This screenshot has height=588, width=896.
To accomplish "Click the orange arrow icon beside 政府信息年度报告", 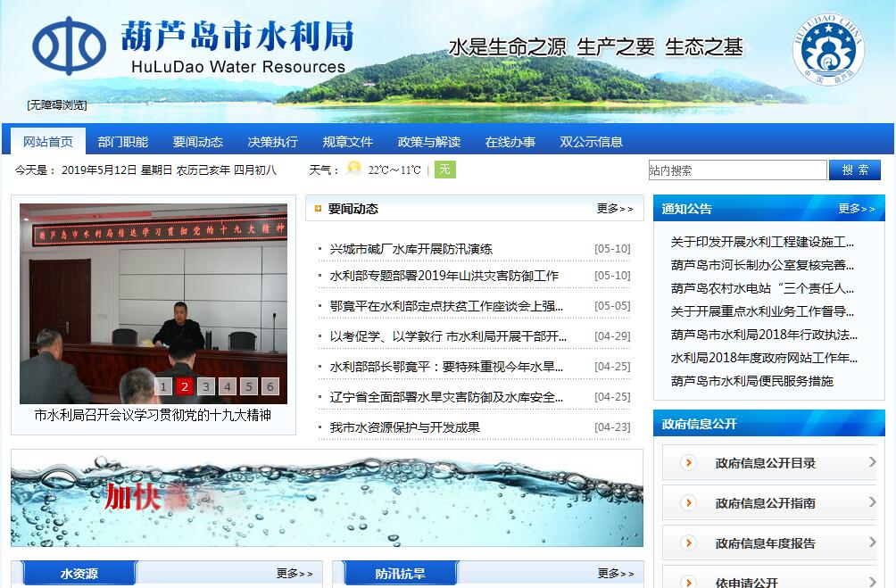I will tap(688, 542).
